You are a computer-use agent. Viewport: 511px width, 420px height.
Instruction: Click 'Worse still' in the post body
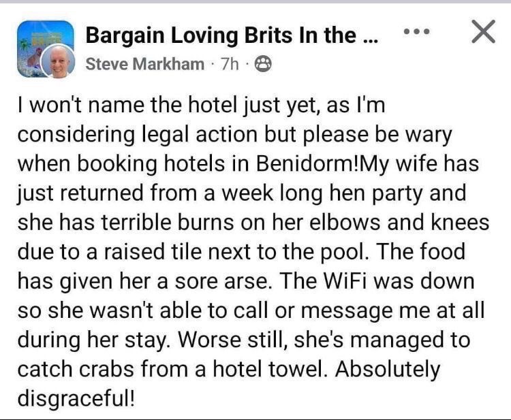pos(233,340)
